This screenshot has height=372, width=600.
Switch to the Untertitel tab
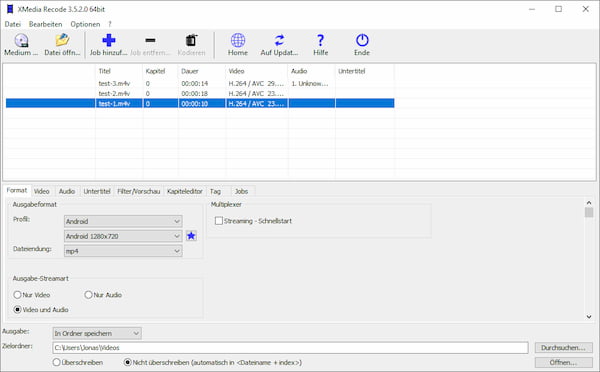coord(97,191)
